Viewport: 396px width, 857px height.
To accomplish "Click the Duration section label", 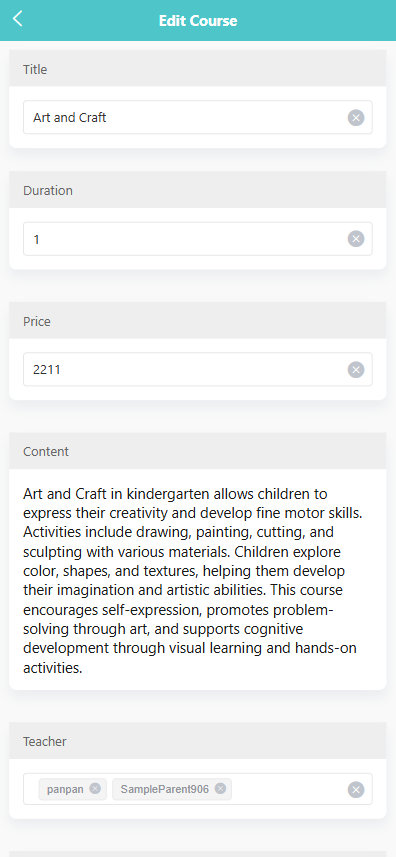I will [x=48, y=191].
